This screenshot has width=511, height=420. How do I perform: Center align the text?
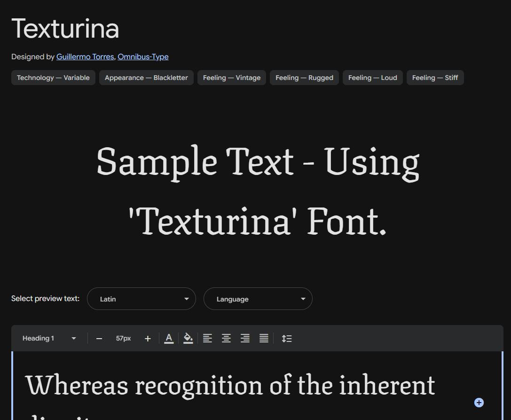click(x=226, y=339)
